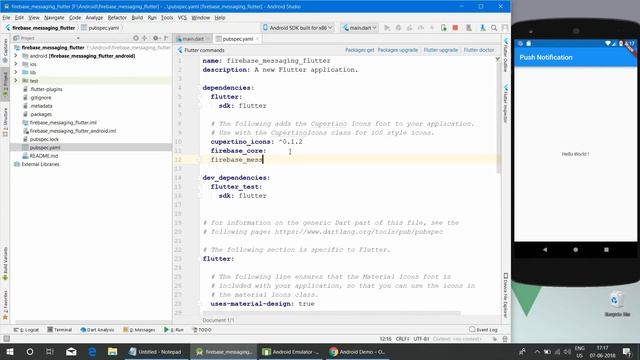Open main.dart run configuration dropdown
This screenshot has width=640, height=360.
pyautogui.click(x=360, y=28)
